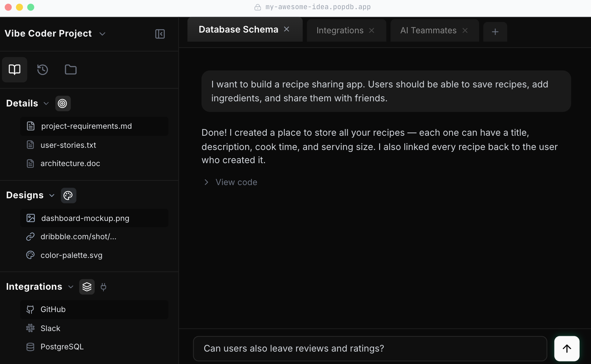This screenshot has width=591, height=364.
Task: Select the Database Schema tab
Action: (238, 29)
